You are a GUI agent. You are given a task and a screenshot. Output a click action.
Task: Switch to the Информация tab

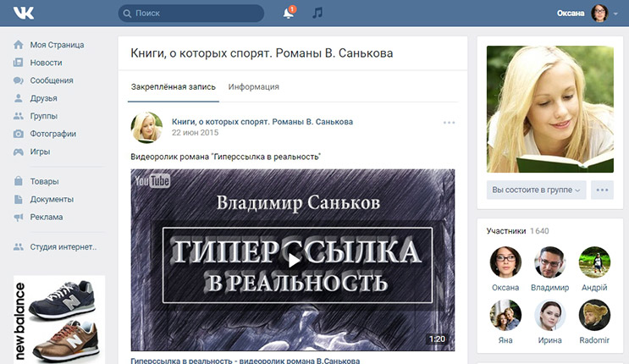pyautogui.click(x=253, y=87)
